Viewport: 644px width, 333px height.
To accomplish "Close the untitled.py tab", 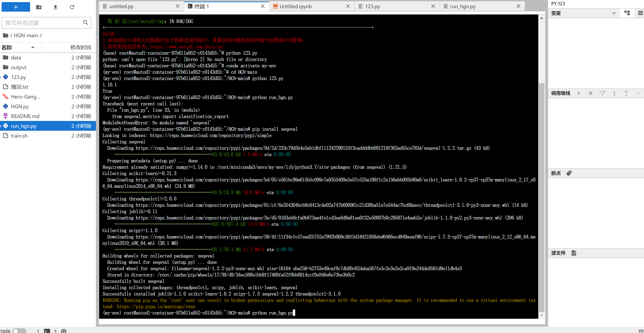I will coord(178,6).
